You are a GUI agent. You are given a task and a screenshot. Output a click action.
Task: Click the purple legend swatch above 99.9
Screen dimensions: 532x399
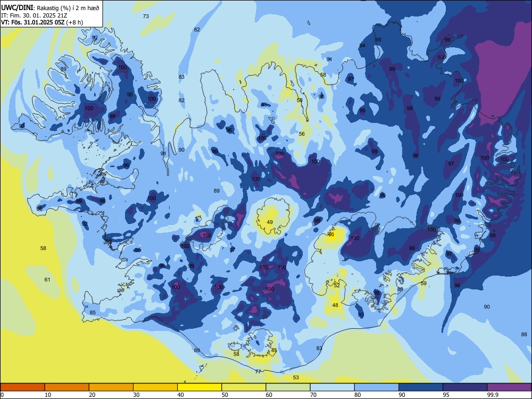[x=509, y=387]
